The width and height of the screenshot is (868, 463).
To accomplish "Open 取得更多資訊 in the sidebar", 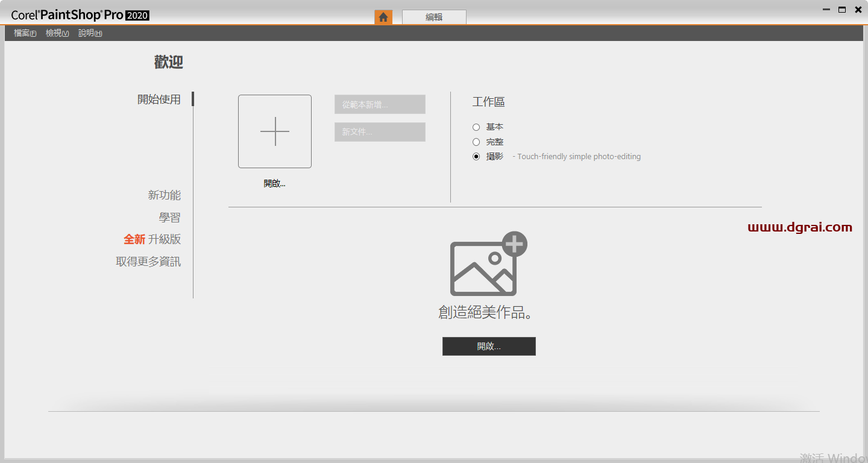I will pyautogui.click(x=148, y=262).
